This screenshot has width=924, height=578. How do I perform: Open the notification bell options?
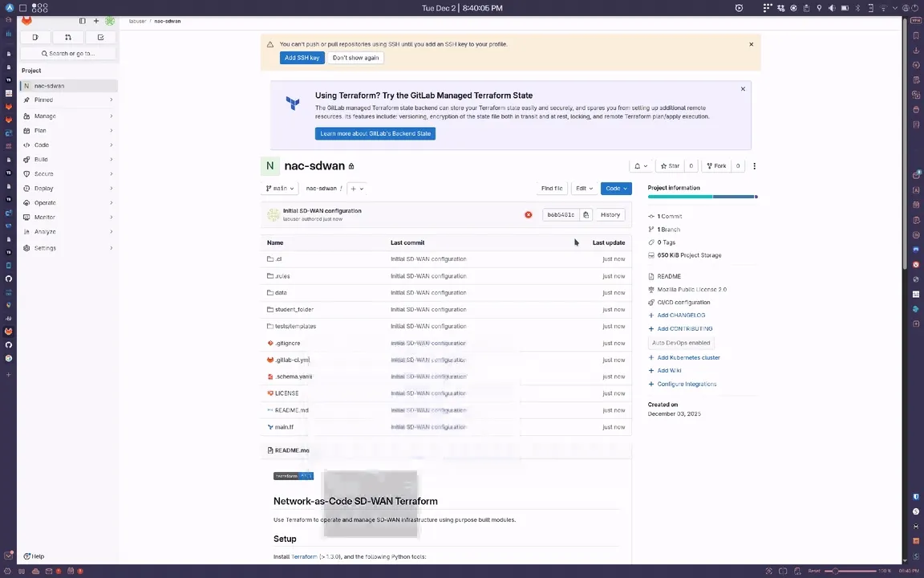640,165
